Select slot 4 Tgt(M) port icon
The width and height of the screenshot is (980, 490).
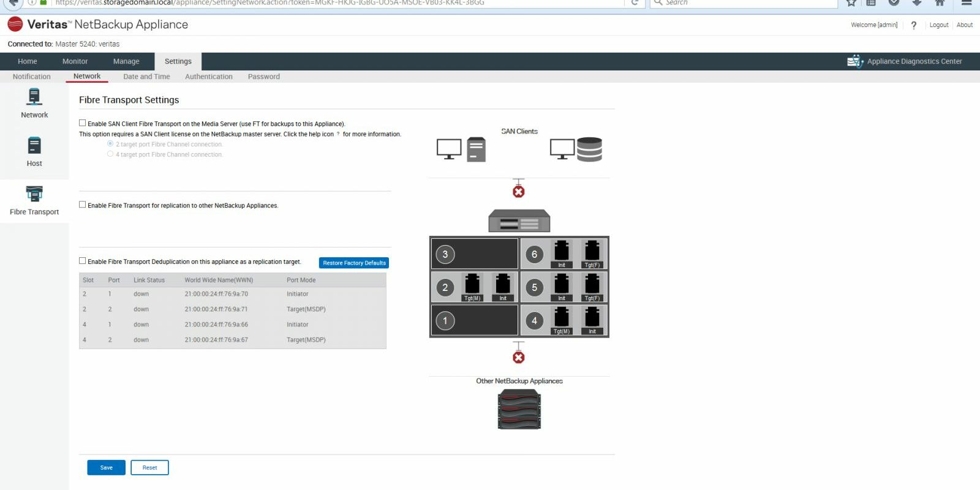tap(562, 320)
